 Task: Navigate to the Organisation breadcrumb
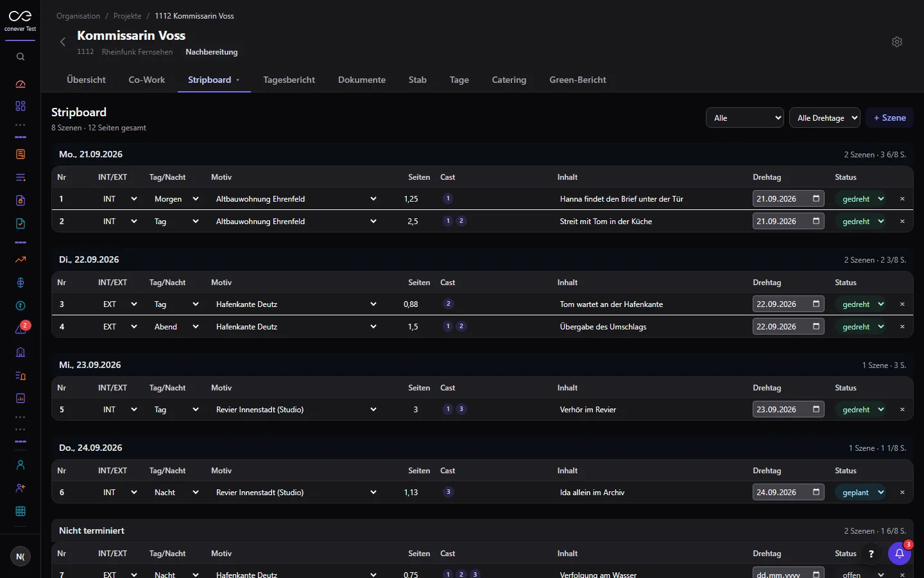pyautogui.click(x=78, y=16)
